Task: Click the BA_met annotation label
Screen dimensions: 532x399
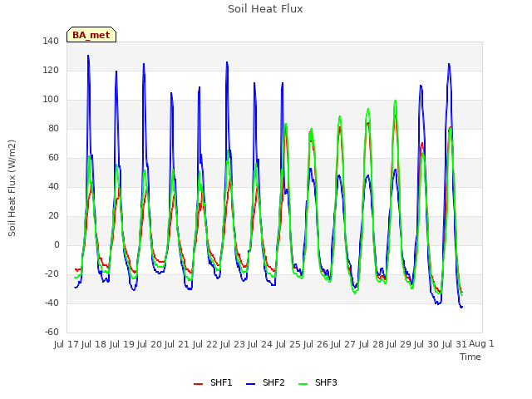Action: pos(91,35)
